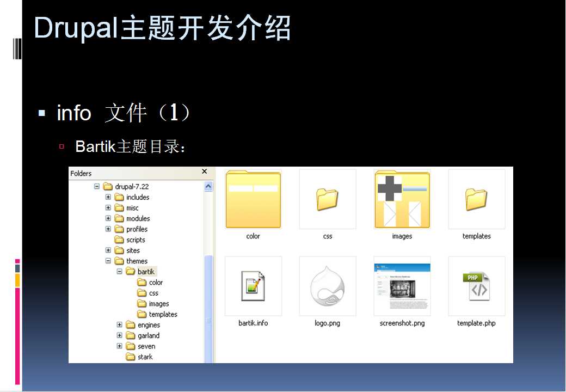Collapse the bartik tree node
This screenshot has width=566, height=392.
[x=120, y=272]
